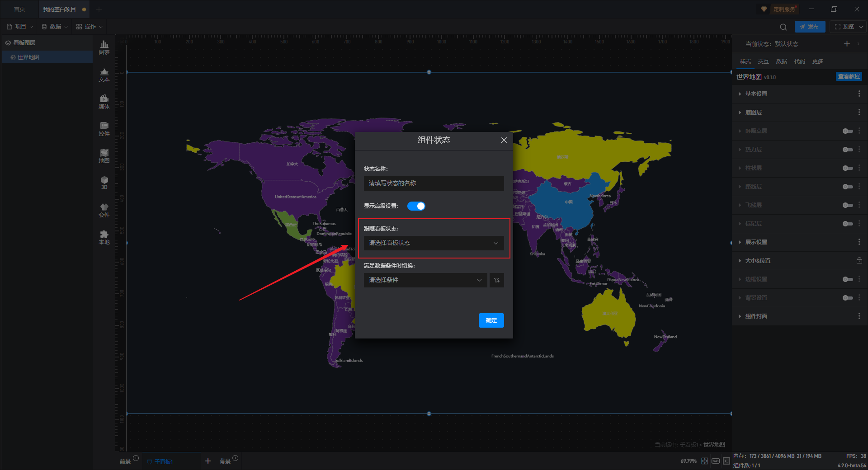Screen dimensions: 868x470
Task: Click the filter icon beside condition dropdown
Action: point(496,280)
